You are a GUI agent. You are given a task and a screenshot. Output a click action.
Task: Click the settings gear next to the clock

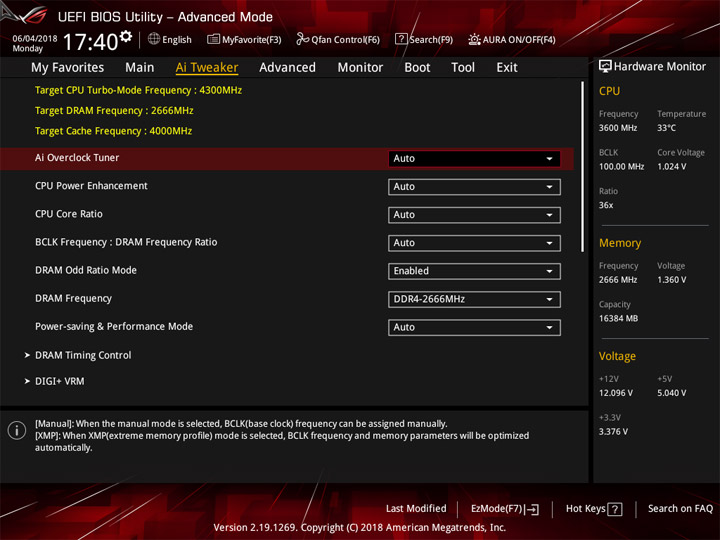(125, 36)
